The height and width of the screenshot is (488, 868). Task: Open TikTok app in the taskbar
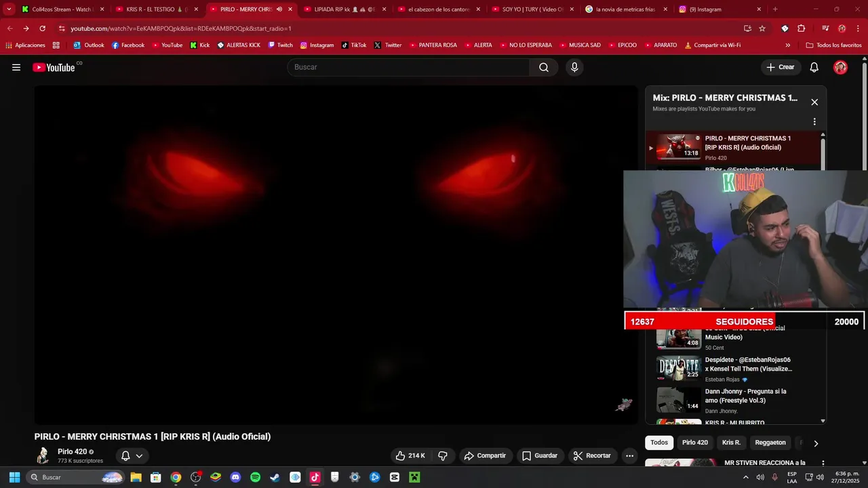pyautogui.click(x=315, y=477)
